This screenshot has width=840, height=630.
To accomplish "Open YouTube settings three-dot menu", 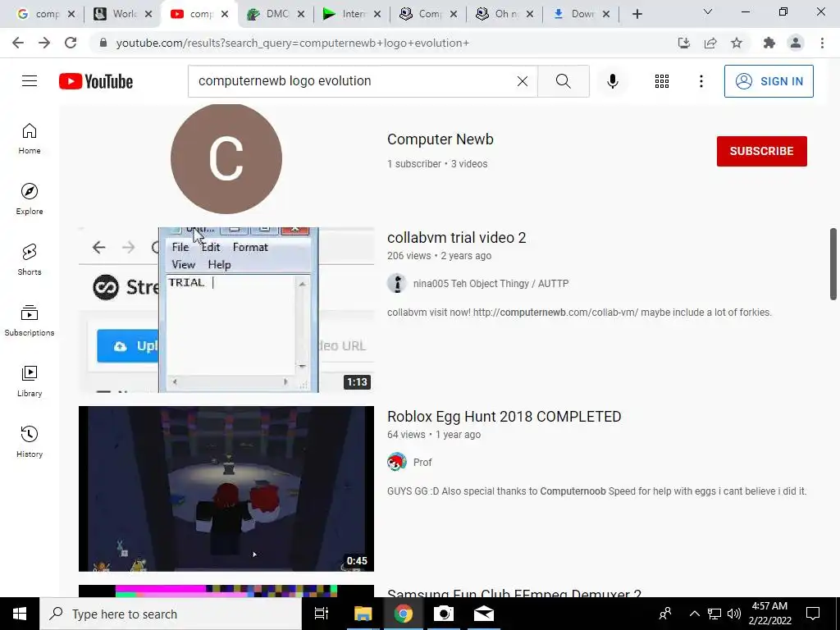I will (701, 81).
